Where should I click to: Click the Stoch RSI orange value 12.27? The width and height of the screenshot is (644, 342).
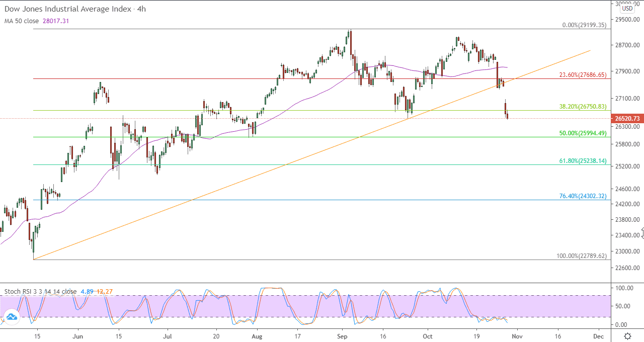[x=104, y=291]
